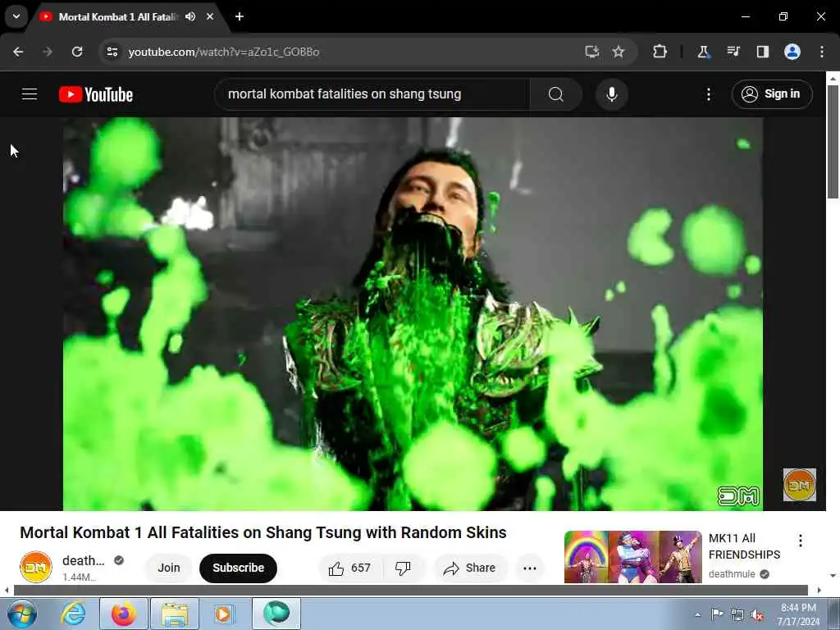Screen dimensions: 840x630
Task: Open Windows Media Player from taskbar
Action: (224, 614)
